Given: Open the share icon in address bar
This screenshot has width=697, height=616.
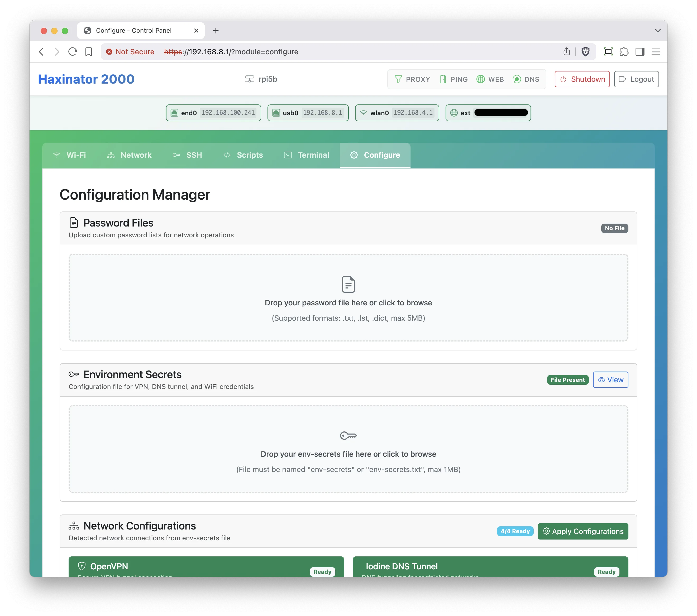Looking at the screenshot, I should coord(566,52).
